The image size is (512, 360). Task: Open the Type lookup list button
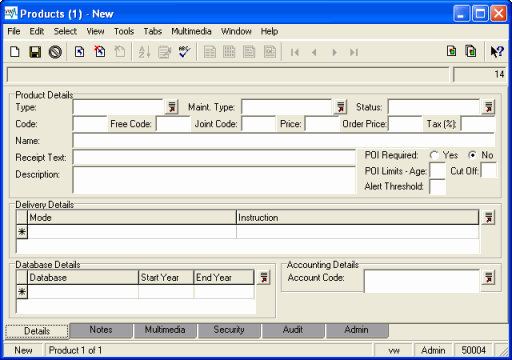[172, 107]
